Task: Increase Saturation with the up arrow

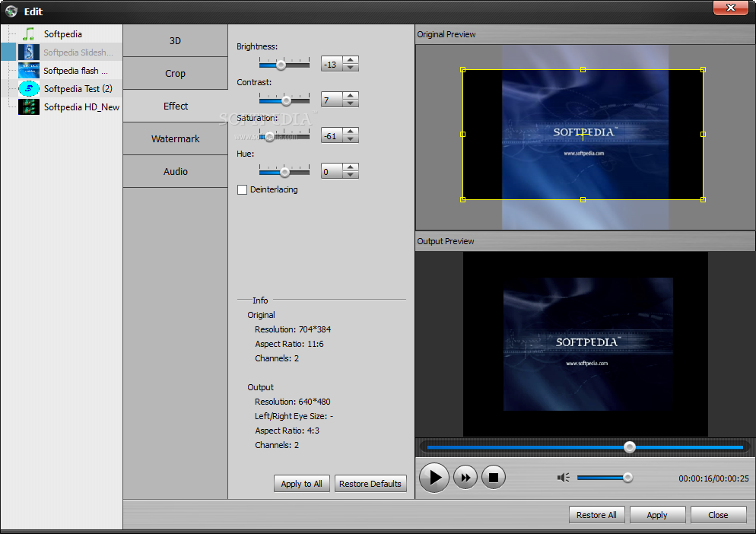Action: pyautogui.click(x=351, y=131)
